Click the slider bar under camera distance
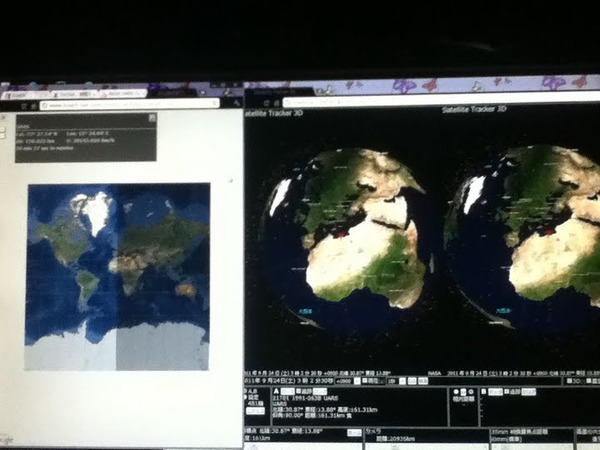 pos(426,447)
